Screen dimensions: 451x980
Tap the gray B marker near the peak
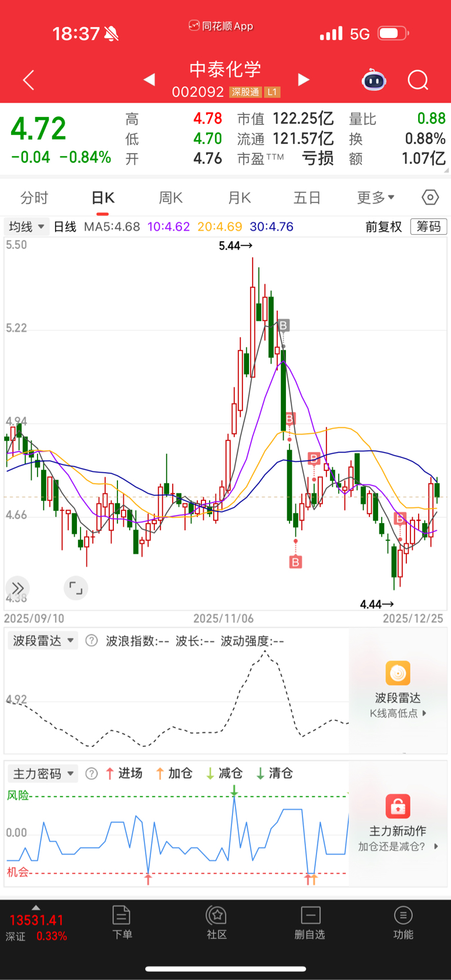tap(284, 325)
